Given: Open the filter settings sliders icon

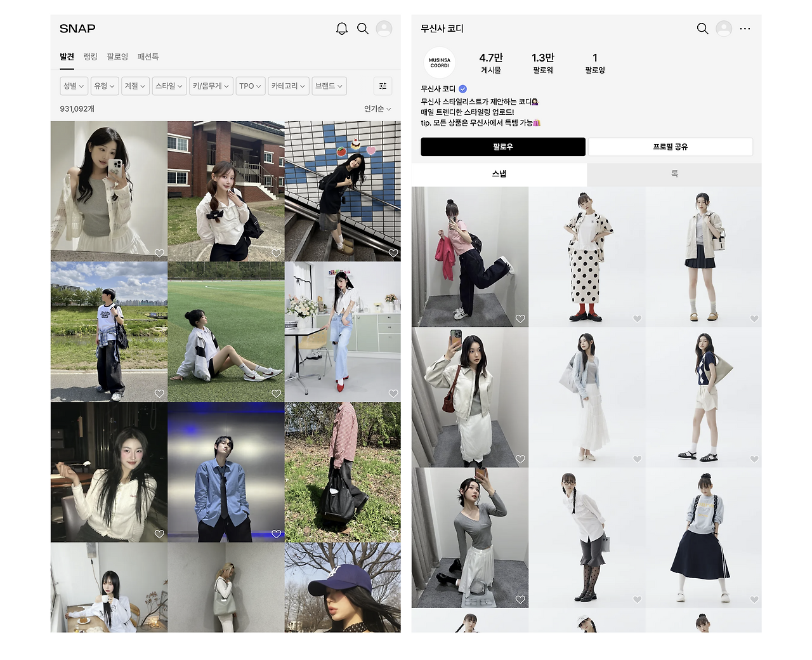Looking at the screenshot, I should [x=383, y=86].
